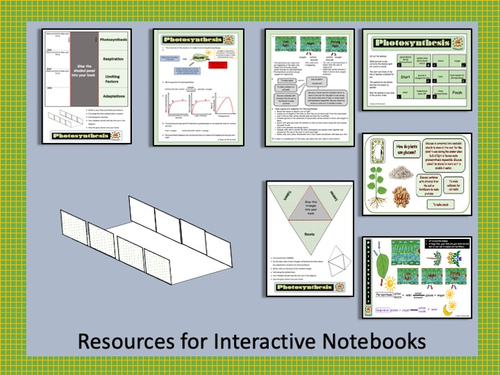Click the plant with roots illustration
Image resolution: width=500 pixels, height=375 pixels.
click(377, 187)
